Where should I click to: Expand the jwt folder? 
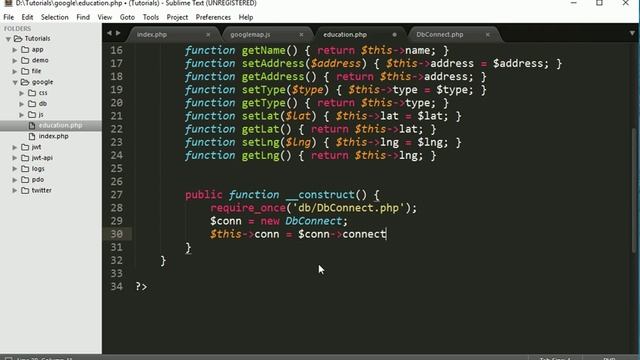tap(15, 147)
